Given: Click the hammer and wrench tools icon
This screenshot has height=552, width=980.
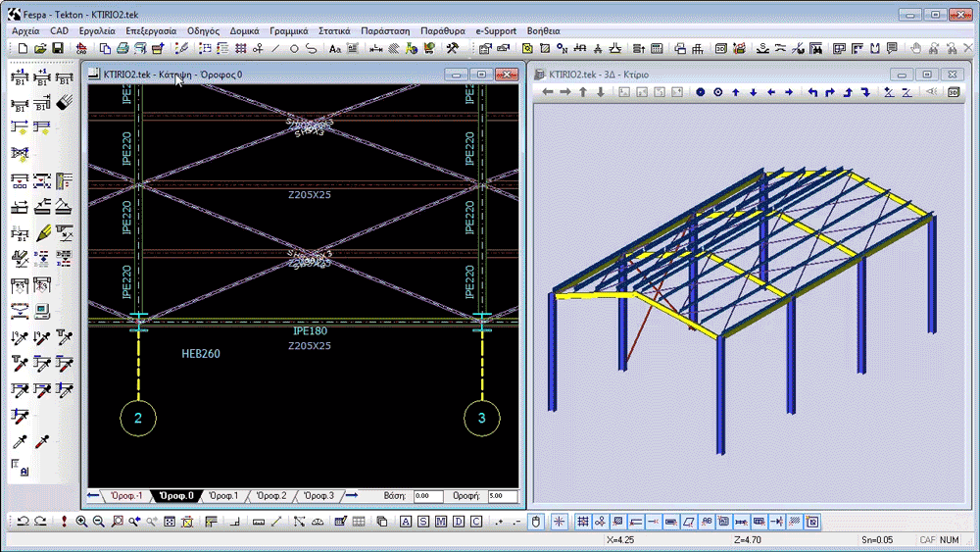Looking at the screenshot, I should pos(453,48).
